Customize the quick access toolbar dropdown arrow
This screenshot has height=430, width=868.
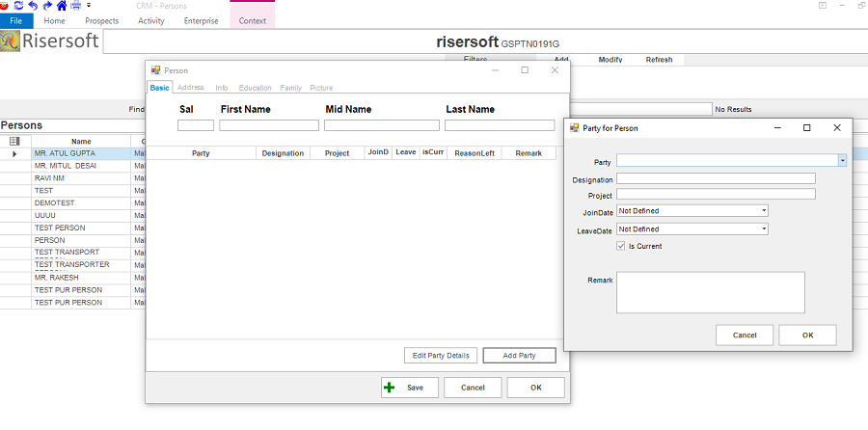point(88,6)
